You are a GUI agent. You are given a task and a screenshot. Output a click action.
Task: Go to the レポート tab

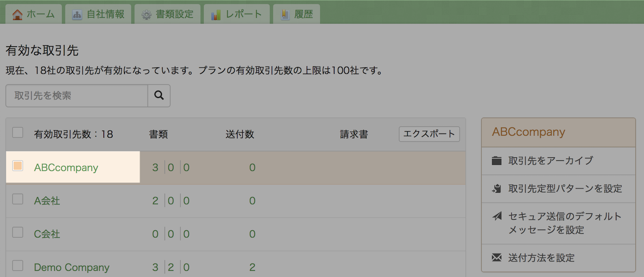(x=237, y=14)
